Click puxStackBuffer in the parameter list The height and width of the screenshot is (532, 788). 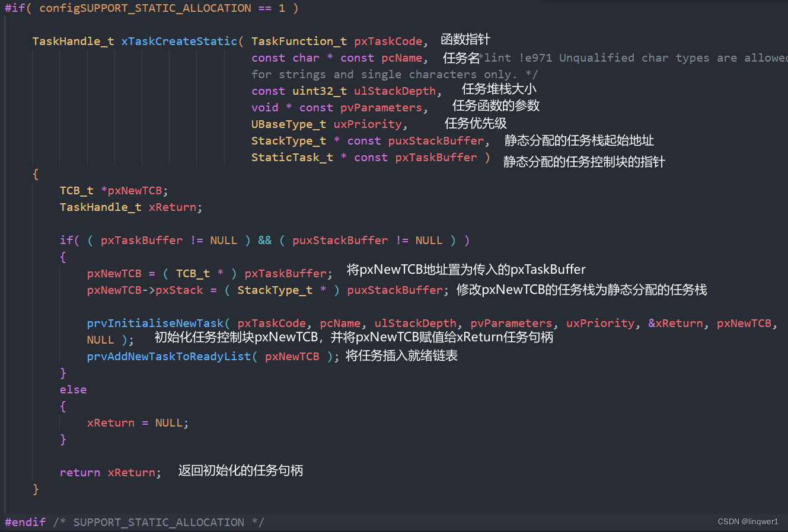(436, 141)
